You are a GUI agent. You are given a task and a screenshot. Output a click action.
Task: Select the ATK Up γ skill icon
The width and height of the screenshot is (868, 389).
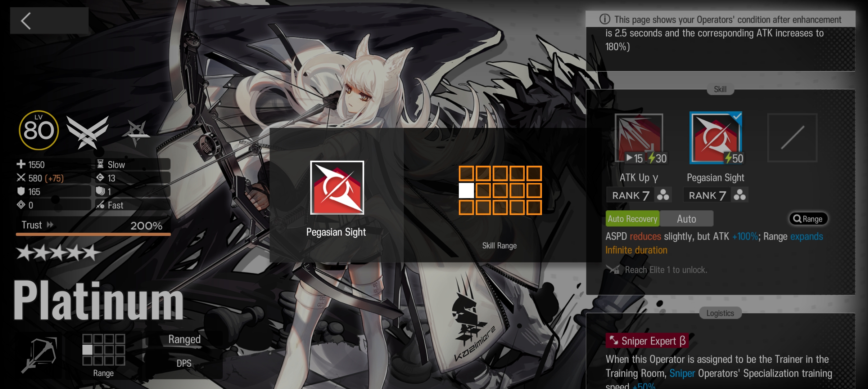pos(639,138)
